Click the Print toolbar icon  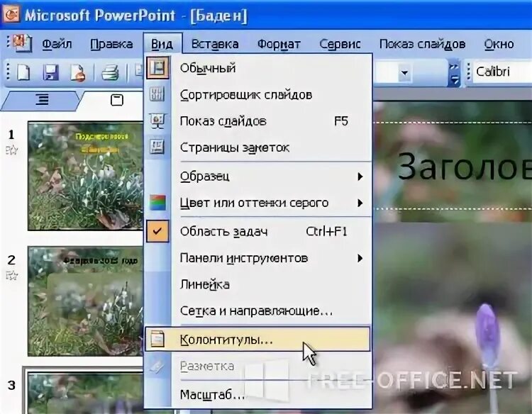pos(110,72)
